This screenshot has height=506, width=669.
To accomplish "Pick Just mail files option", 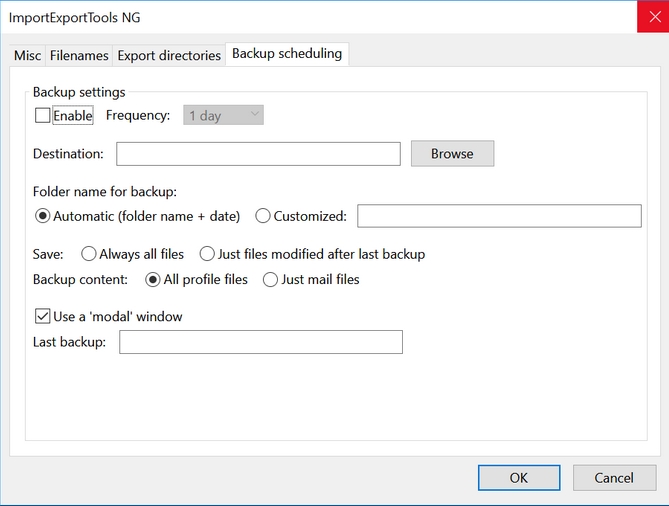I will pyautogui.click(x=271, y=280).
